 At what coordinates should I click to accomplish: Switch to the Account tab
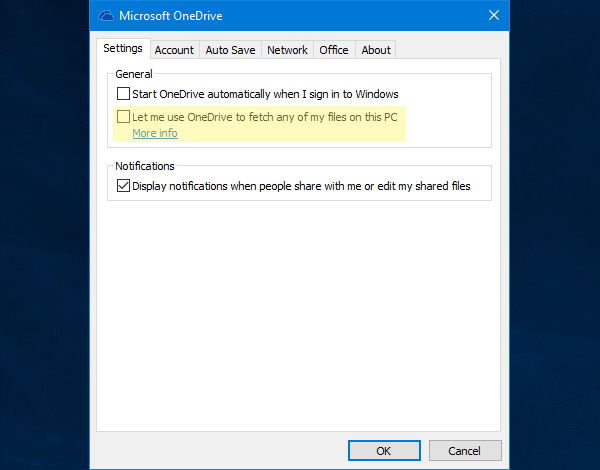(174, 50)
